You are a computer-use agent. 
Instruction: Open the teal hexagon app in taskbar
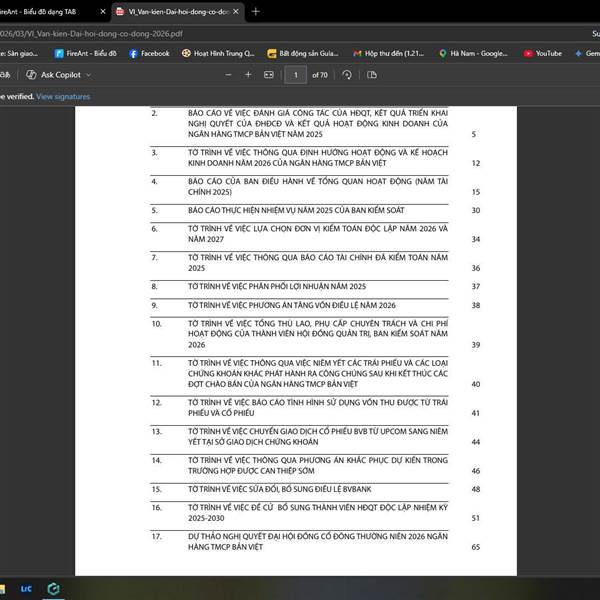(53, 589)
